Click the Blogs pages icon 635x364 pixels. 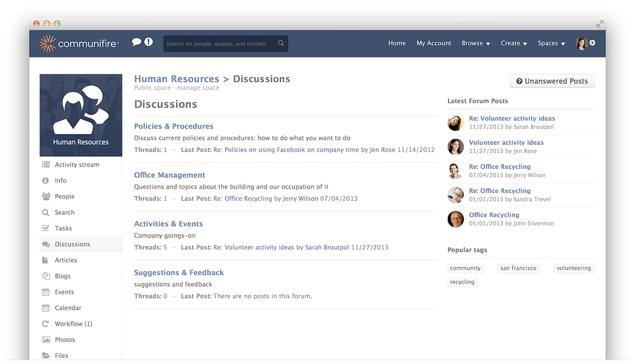tap(46, 276)
